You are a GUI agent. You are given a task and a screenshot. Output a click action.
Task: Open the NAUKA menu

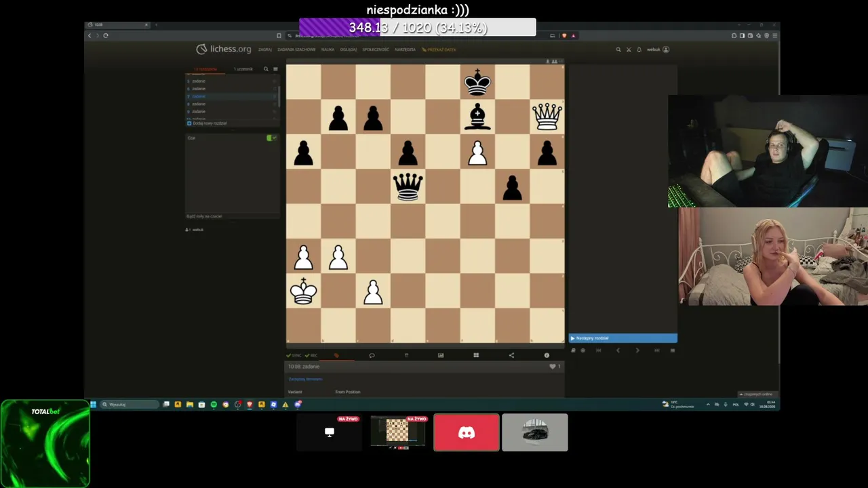[x=328, y=49]
